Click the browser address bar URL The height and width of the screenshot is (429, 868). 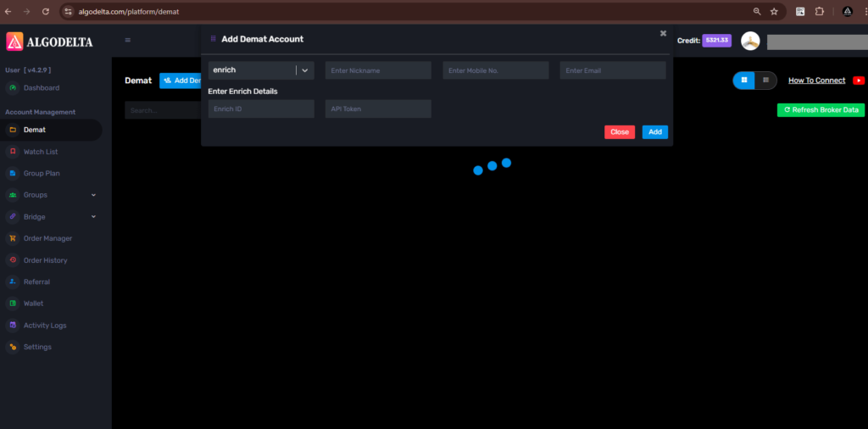coord(129,12)
